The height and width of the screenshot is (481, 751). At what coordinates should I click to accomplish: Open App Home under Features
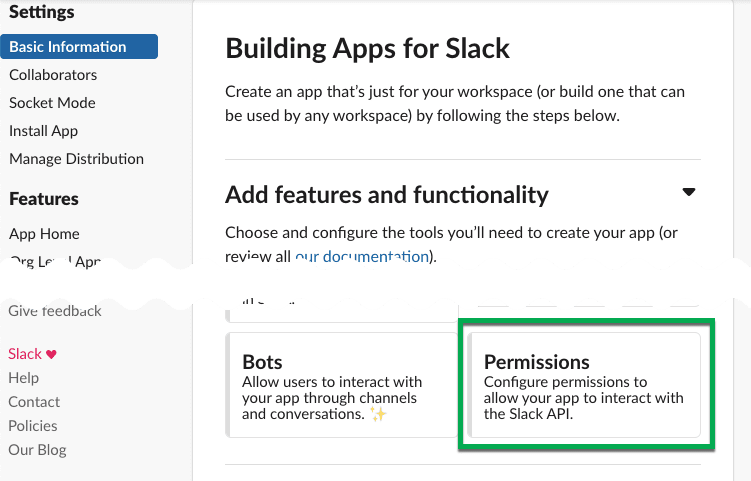pyautogui.click(x=44, y=234)
